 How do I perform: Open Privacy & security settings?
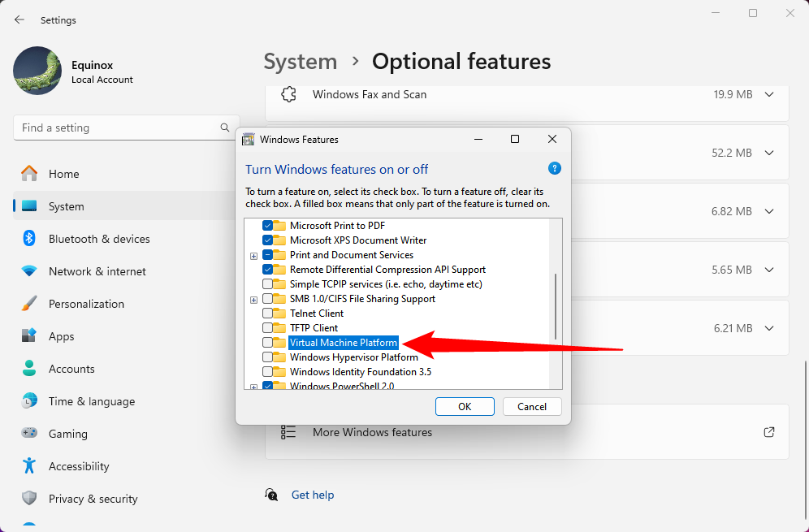(93, 499)
